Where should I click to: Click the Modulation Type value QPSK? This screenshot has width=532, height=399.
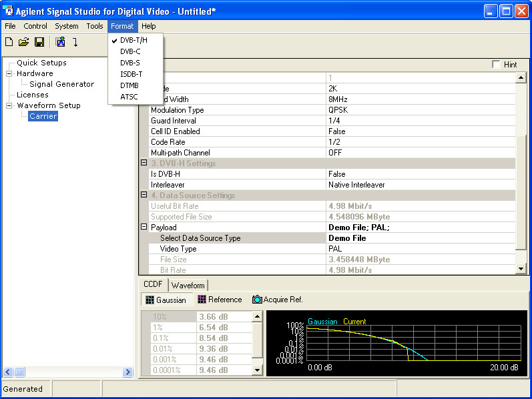420,110
